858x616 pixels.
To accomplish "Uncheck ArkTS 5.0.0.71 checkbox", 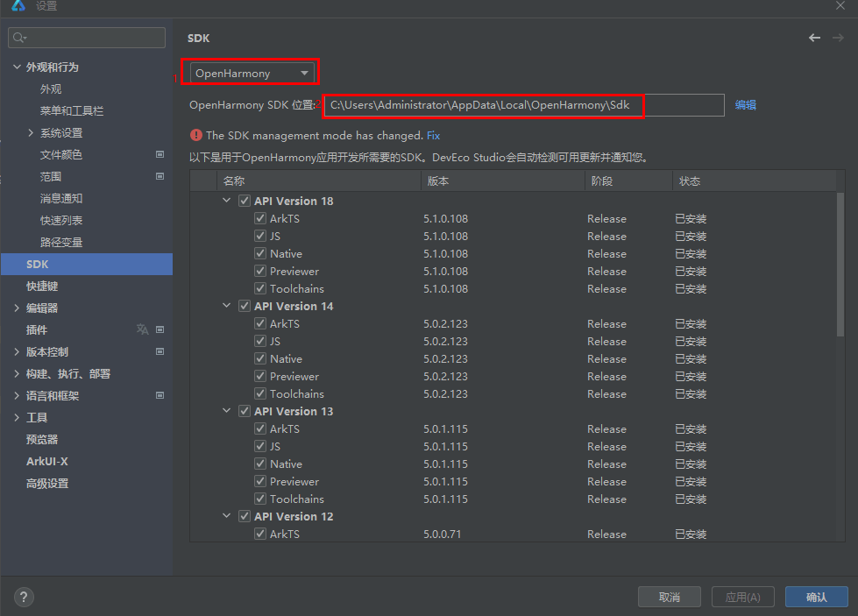I will click(260, 534).
